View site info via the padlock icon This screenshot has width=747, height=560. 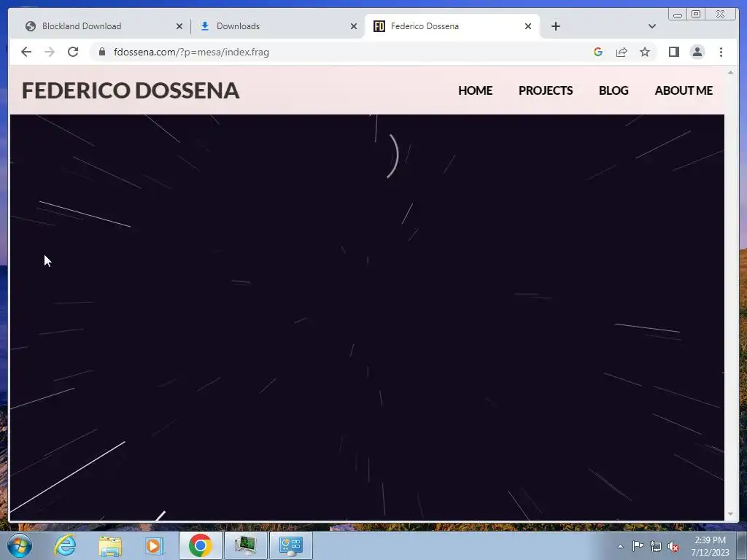point(102,52)
